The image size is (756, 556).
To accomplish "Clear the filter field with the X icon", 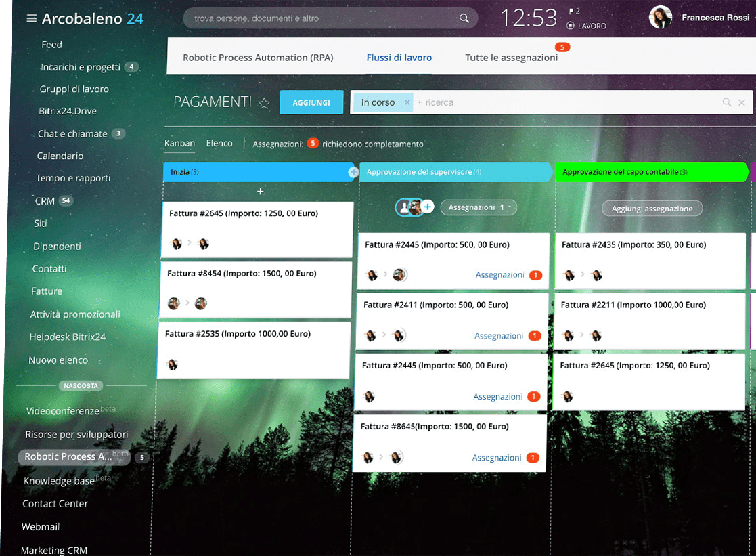I will [742, 102].
